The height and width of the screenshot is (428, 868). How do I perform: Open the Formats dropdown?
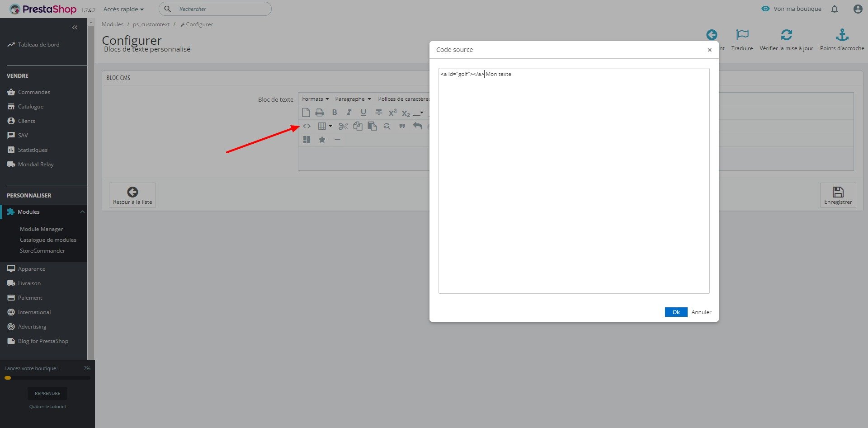pyautogui.click(x=315, y=99)
